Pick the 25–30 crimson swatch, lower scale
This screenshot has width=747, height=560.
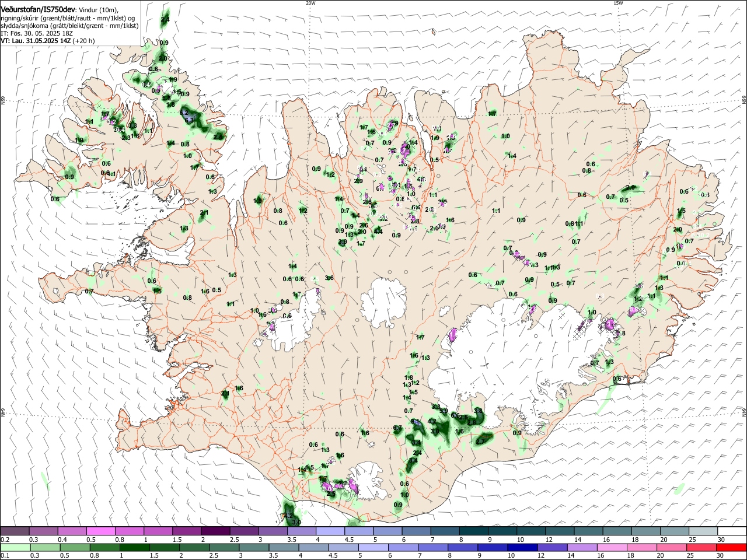coord(701,547)
